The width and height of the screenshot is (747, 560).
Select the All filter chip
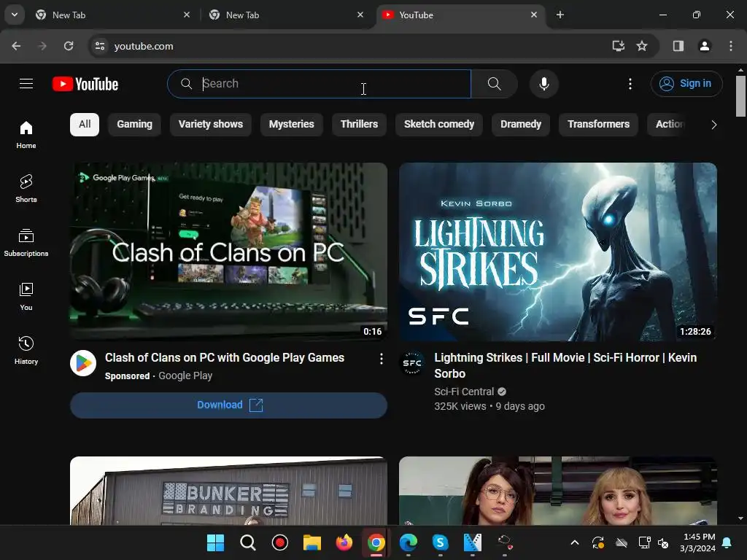[x=85, y=124]
